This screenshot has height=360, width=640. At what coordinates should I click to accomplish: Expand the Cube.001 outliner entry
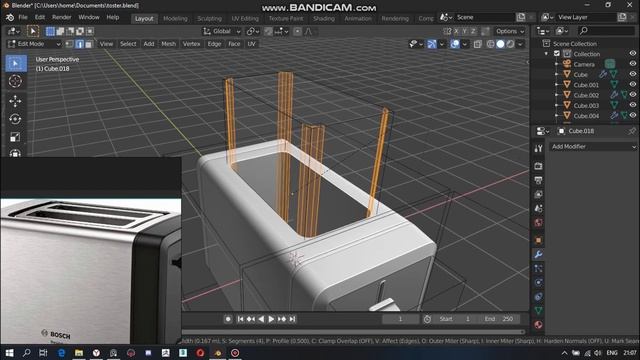(x=556, y=84)
